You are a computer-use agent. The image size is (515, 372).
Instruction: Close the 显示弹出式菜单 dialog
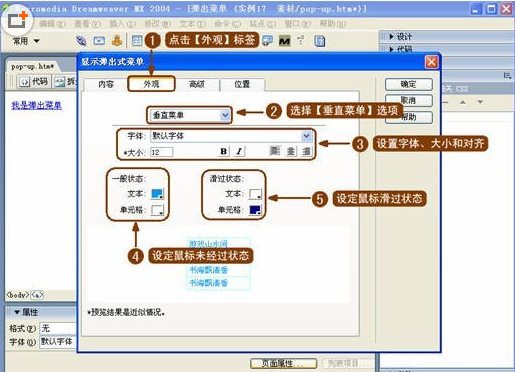tap(431, 62)
